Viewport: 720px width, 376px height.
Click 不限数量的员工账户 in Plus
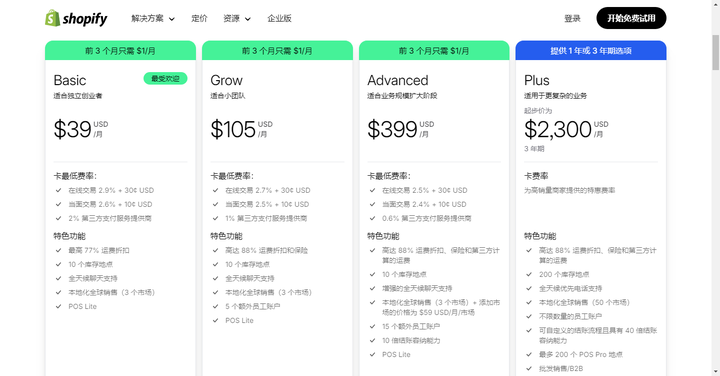pyautogui.click(x=570, y=316)
